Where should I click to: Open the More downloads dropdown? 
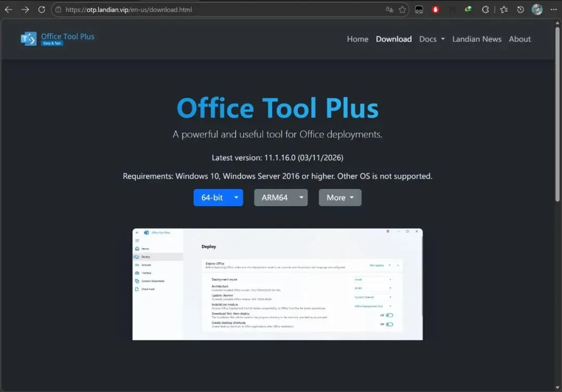[x=340, y=198]
